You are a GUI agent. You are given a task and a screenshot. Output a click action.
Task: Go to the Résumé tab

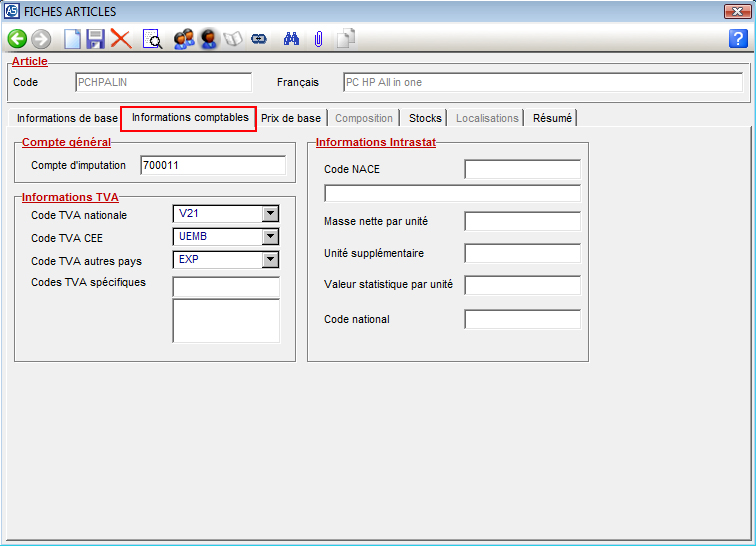coord(552,118)
